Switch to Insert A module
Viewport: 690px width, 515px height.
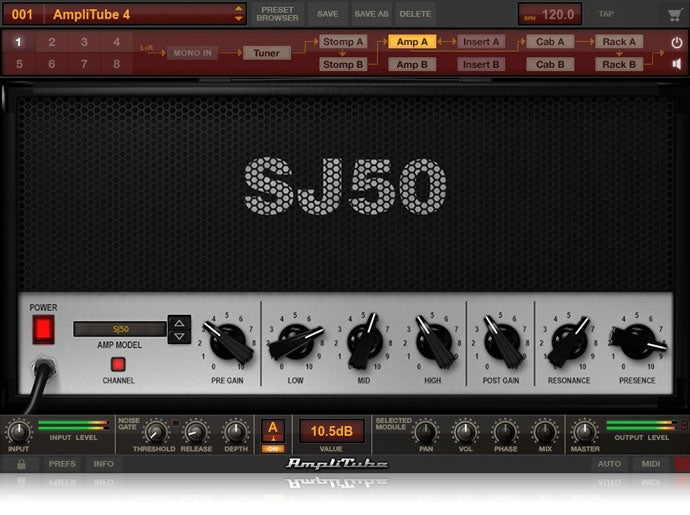(481, 42)
